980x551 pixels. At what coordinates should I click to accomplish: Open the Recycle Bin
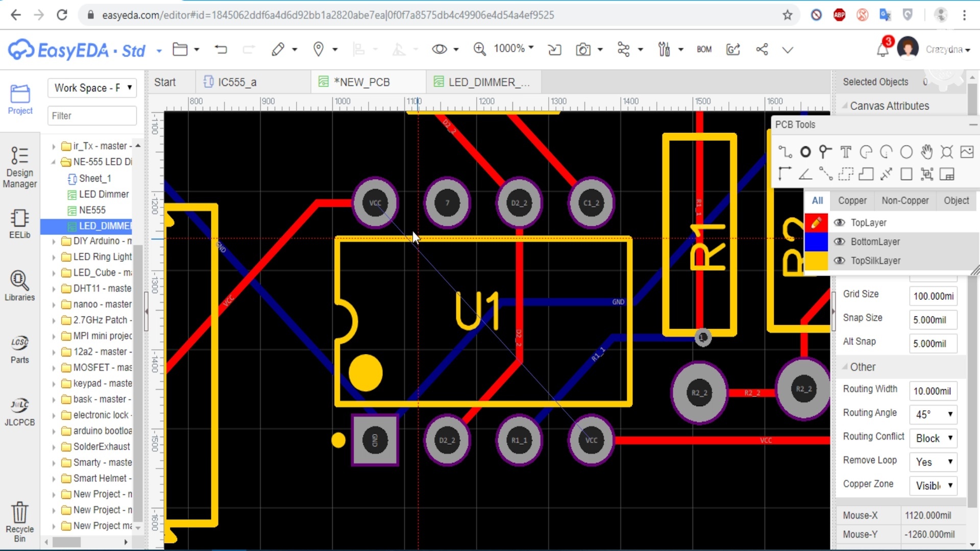click(x=20, y=521)
